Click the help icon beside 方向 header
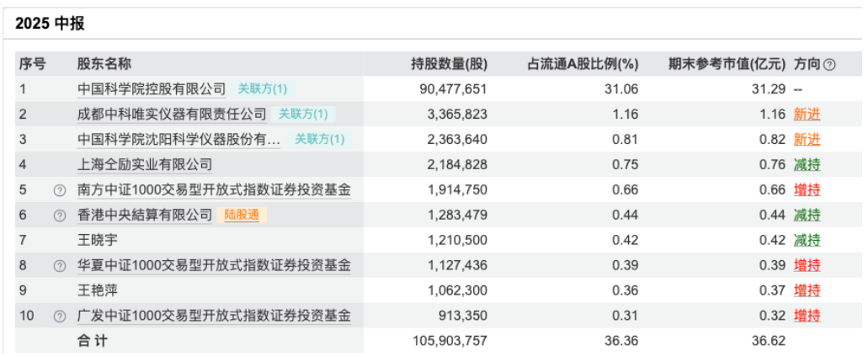Screen dimensions: 868x357 tap(828, 64)
